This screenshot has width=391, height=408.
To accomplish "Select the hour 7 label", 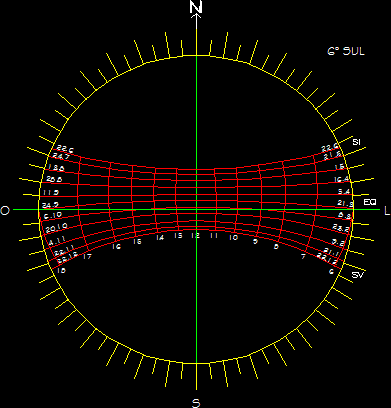I will click(x=303, y=257).
